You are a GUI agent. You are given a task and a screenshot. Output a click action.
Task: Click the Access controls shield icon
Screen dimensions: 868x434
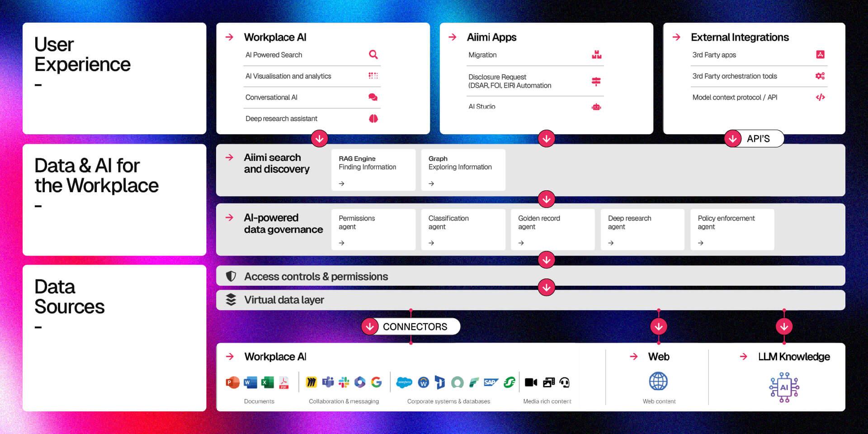(231, 276)
